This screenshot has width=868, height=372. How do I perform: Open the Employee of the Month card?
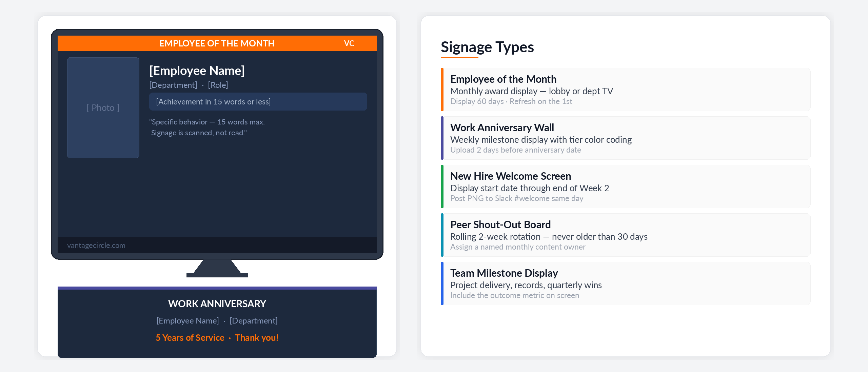click(626, 90)
